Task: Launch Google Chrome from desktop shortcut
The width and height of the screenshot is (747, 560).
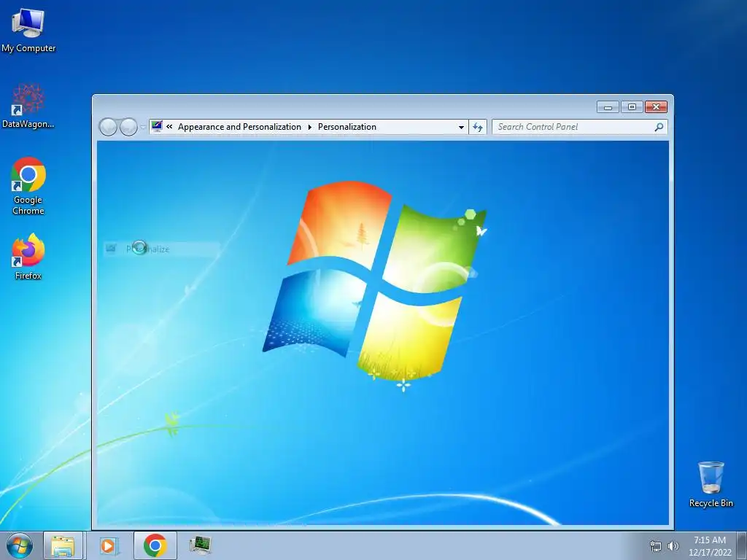Action: (x=28, y=186)
